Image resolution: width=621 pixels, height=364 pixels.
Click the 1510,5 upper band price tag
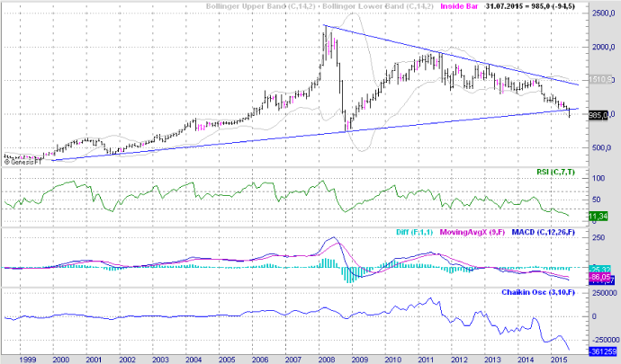(599, 80)
